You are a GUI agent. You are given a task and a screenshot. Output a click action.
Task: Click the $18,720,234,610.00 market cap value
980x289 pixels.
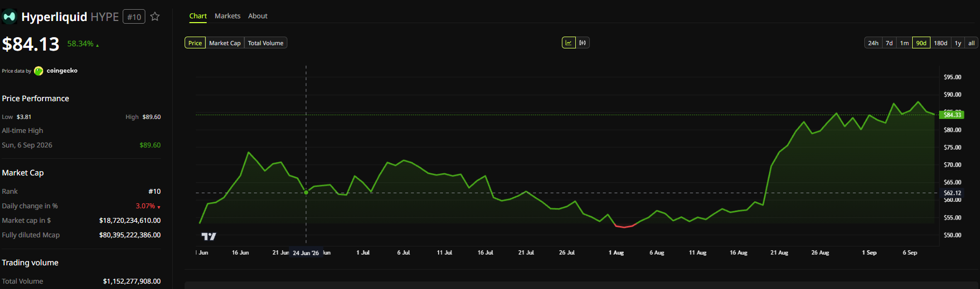click(x=130, y=221)
